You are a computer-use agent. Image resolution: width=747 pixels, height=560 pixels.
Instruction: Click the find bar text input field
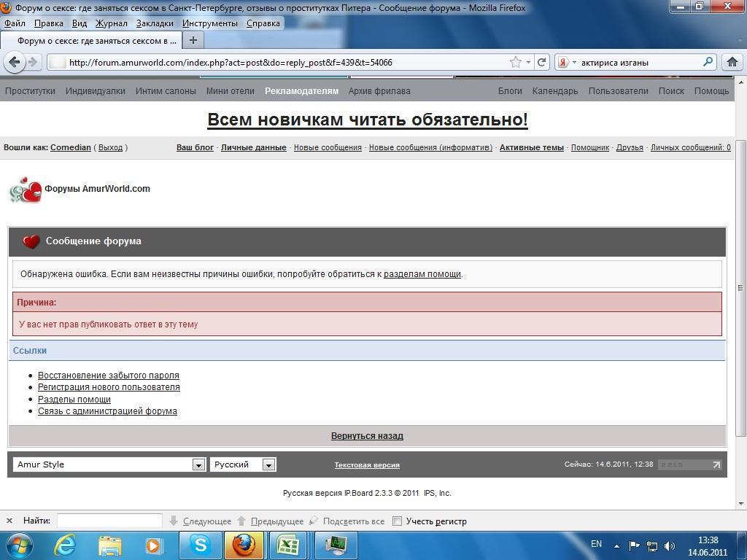[x=109, y=521]
